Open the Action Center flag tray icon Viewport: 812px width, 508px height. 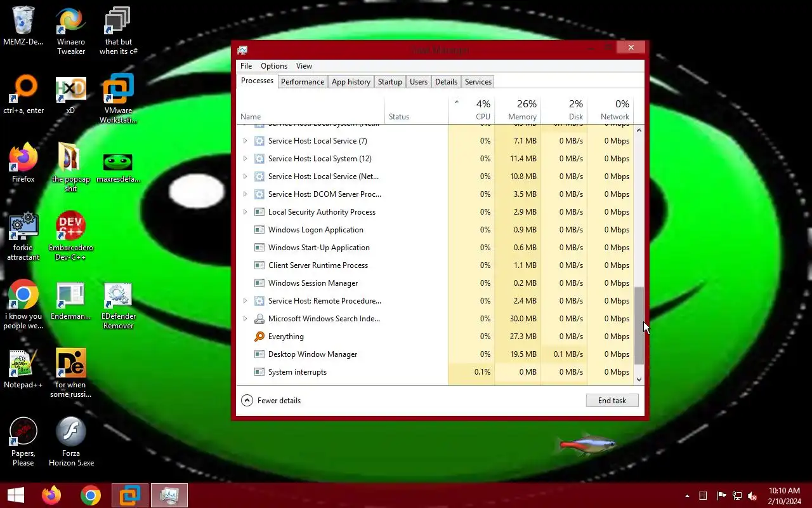pos(721,496)
